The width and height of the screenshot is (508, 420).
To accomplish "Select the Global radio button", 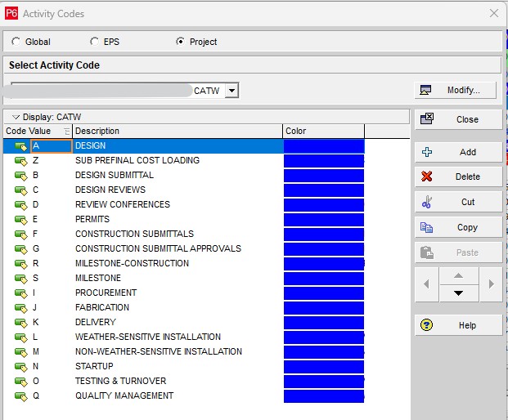I will pos(16,42).
